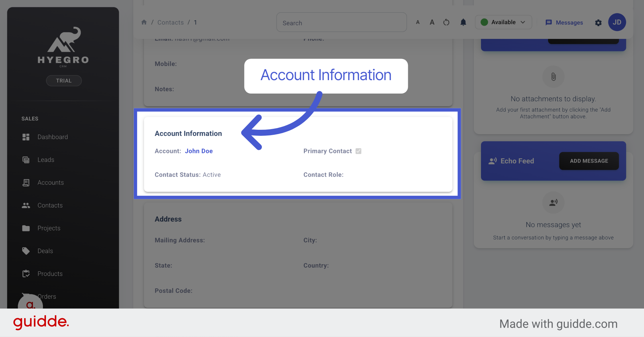Select Orders in the sidebar menu

(x=47, y=296)
